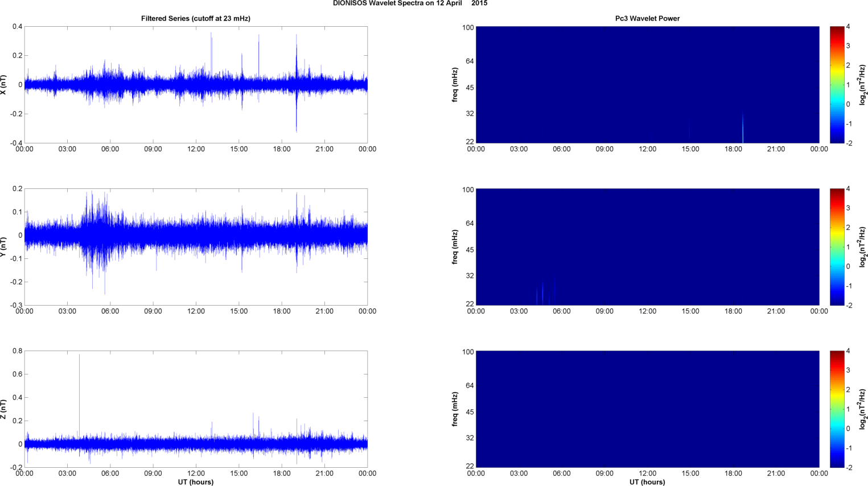The image size is (868, 486).
Task: Click the '0.6' tick on the Z plot
Action: point(17,374)
